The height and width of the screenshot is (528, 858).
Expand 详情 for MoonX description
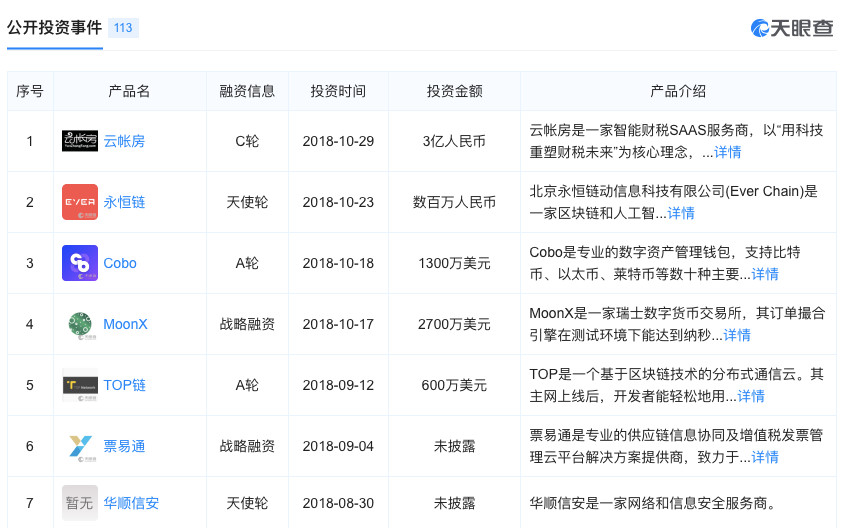(x=737, y=335)
